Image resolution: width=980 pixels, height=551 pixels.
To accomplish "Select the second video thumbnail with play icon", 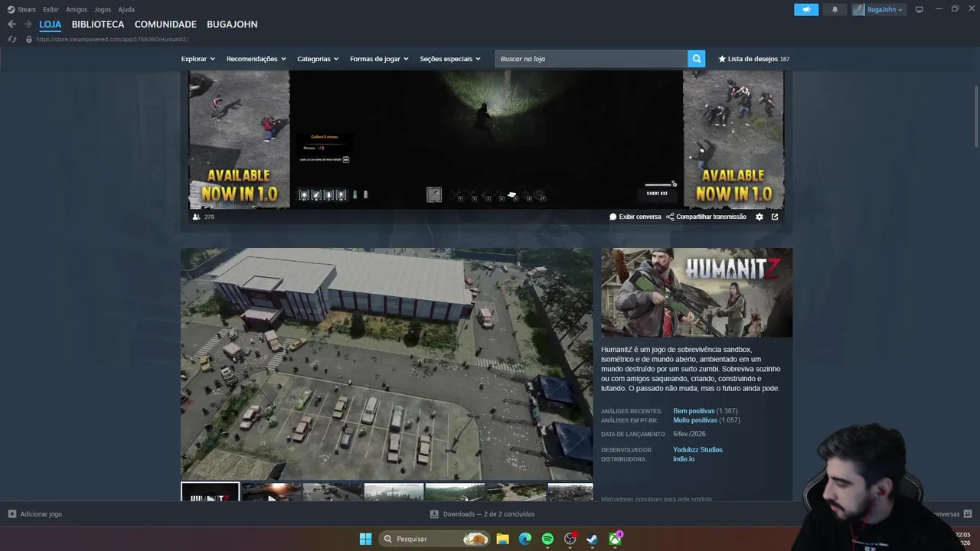I will pos(271,492).
